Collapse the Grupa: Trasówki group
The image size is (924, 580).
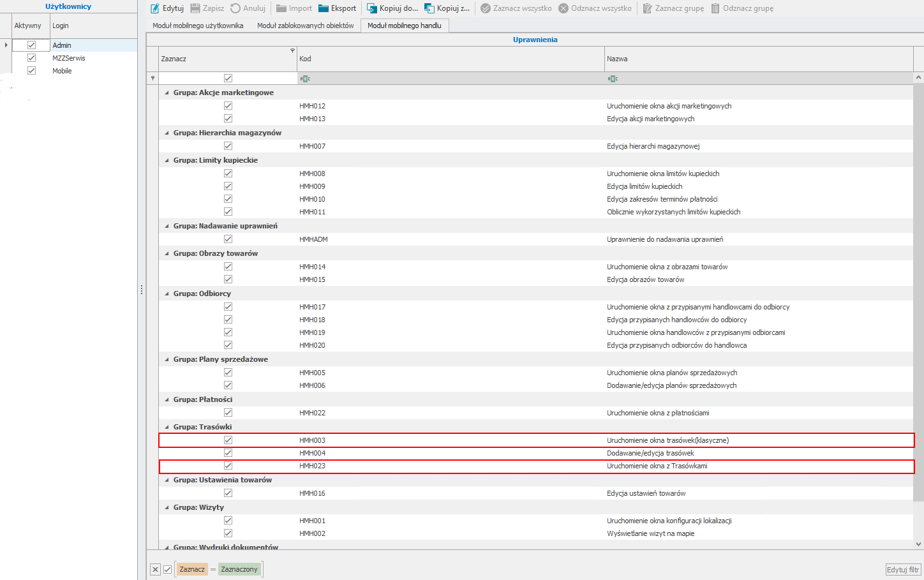[x=167, y=427]
